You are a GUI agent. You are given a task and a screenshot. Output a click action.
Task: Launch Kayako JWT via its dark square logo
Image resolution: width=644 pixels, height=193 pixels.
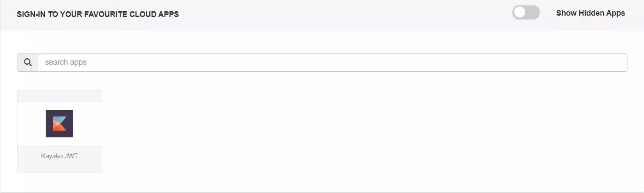point(59,123)
